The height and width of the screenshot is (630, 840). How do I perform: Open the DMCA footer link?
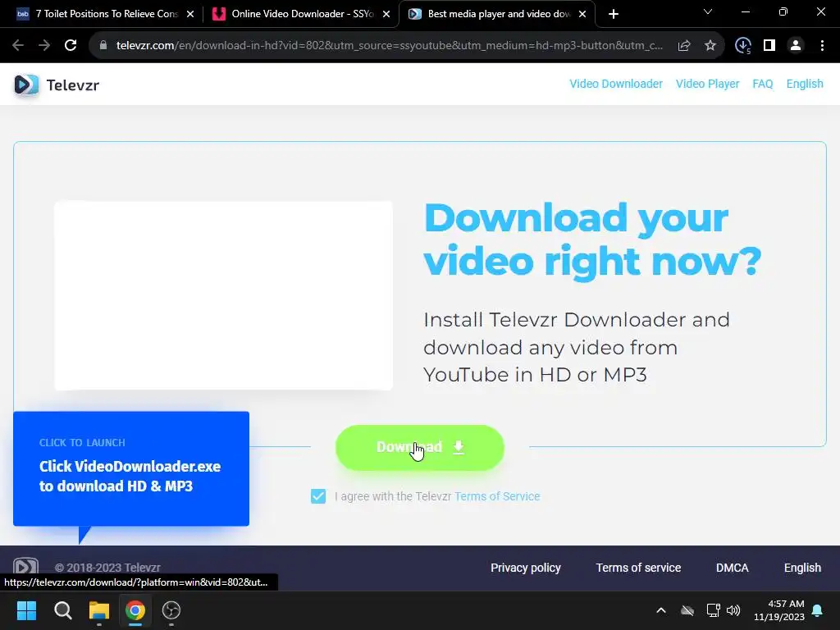pyautogui.click(x=732, y=568)
